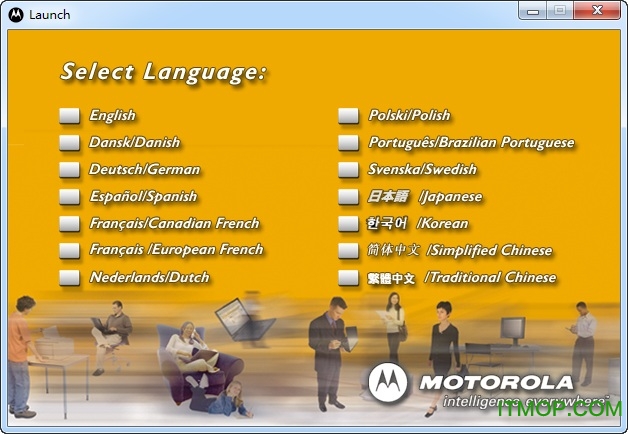Click the Motorola logo emblem
Screen dimensions: 628x434
click(x=388, y=382)
